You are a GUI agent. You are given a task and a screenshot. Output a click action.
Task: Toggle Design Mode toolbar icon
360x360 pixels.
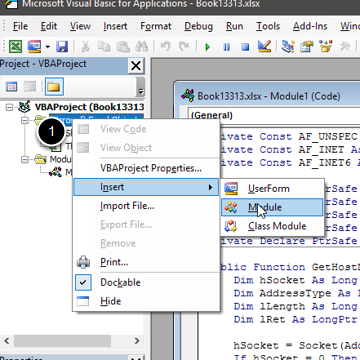264,46
